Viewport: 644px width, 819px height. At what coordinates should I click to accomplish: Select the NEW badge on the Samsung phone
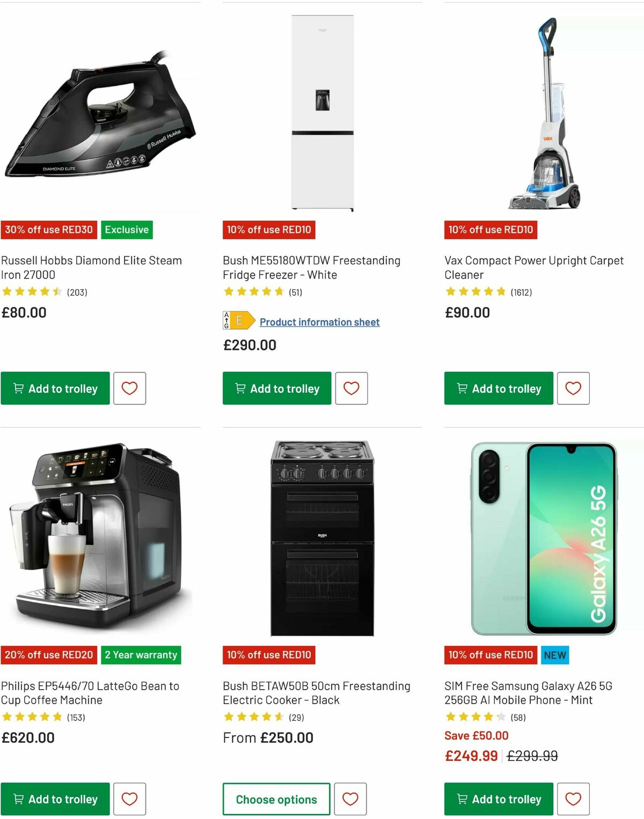[555, 655]
